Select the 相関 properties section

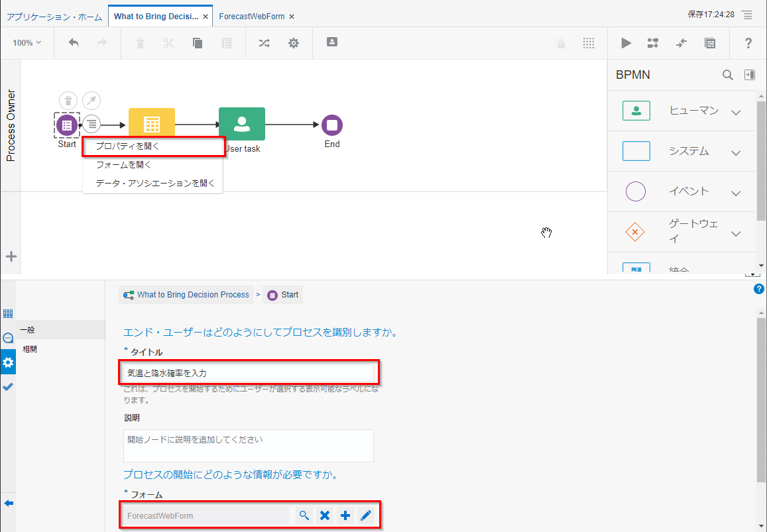click(x=29, y=348)
